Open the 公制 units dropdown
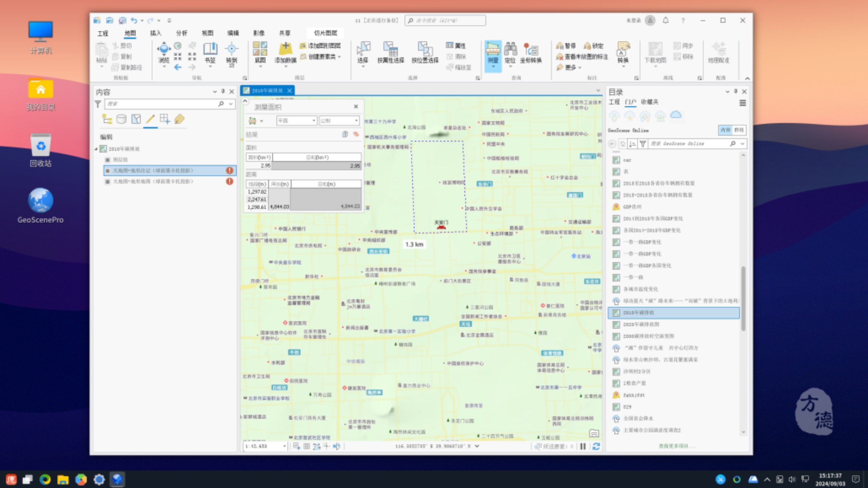Viewport: 868px width, 488px height. point(339,121)
